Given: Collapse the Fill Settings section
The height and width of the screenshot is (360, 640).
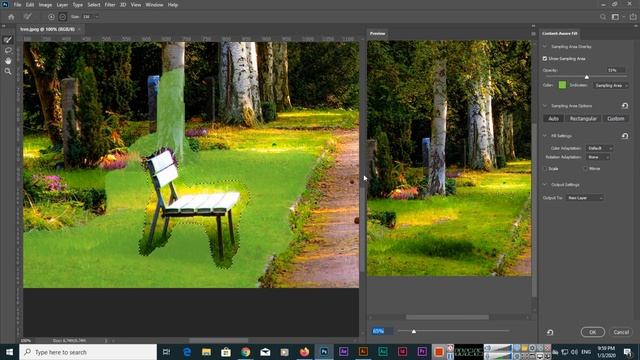Looking at the screenshot, I should point(544,136).
